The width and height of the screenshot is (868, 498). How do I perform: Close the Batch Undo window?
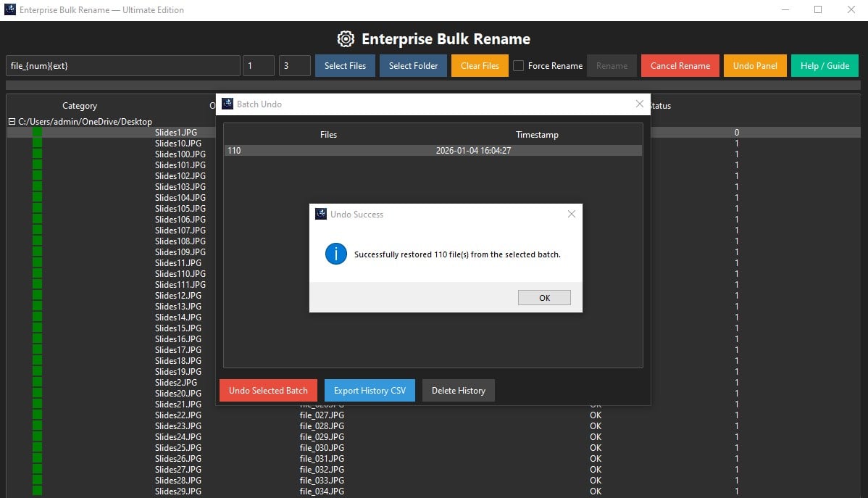(x=639, y=104)
